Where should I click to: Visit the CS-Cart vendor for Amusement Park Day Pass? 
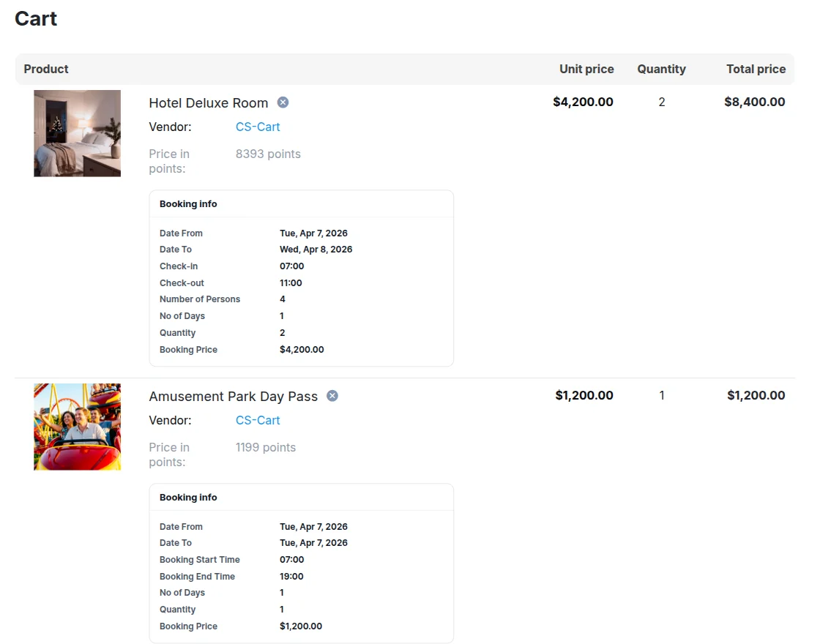click(257, 420)
